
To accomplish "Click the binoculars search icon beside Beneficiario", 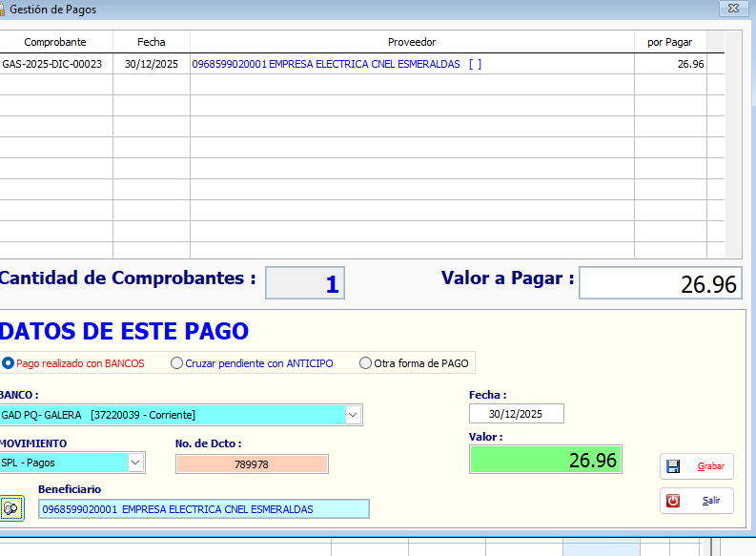I will pos(10,509).
